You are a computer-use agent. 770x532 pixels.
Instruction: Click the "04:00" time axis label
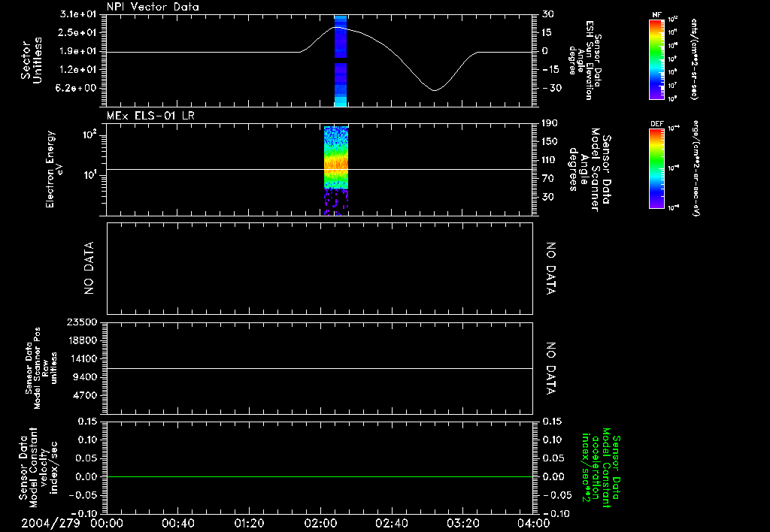point(533,523)
